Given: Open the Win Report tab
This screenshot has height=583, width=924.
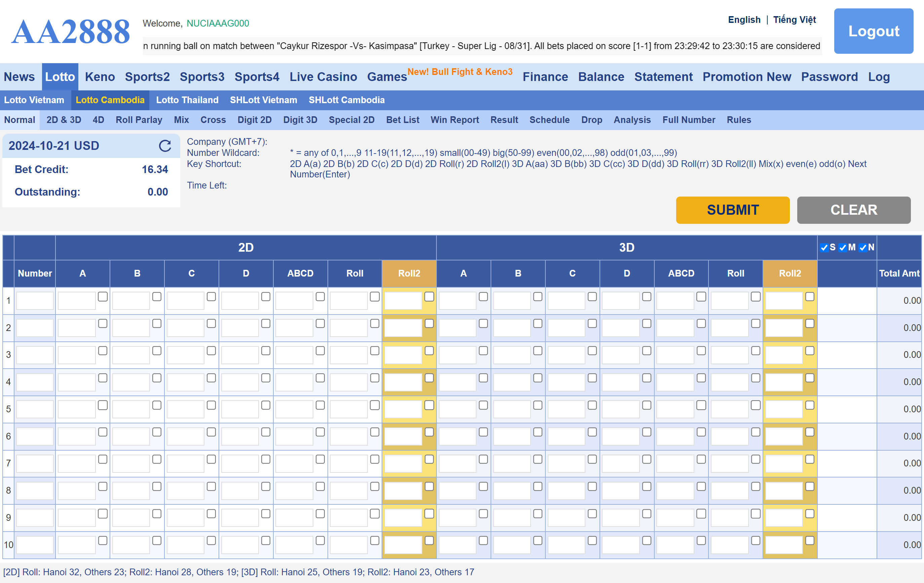Looking at the screenshot, I should (454, 120).
